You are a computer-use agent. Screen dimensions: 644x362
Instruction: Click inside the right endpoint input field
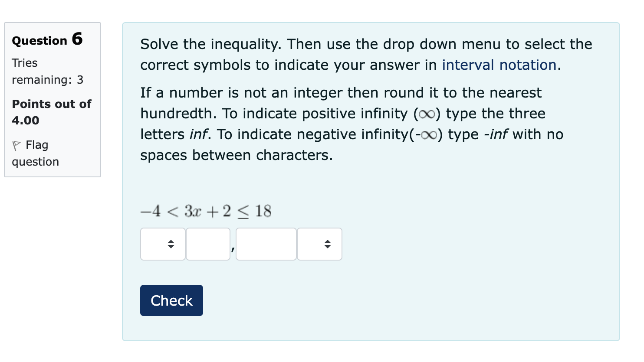pos(266,244)
